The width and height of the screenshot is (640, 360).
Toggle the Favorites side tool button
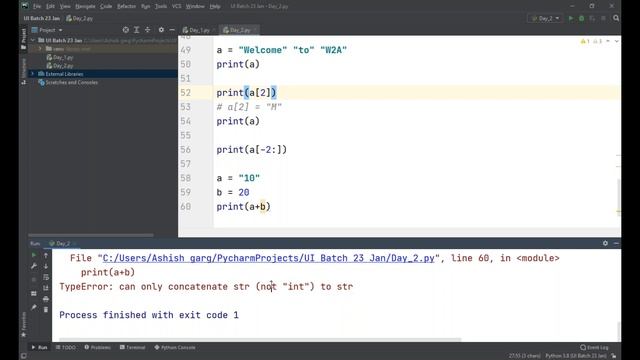point(23,325)
